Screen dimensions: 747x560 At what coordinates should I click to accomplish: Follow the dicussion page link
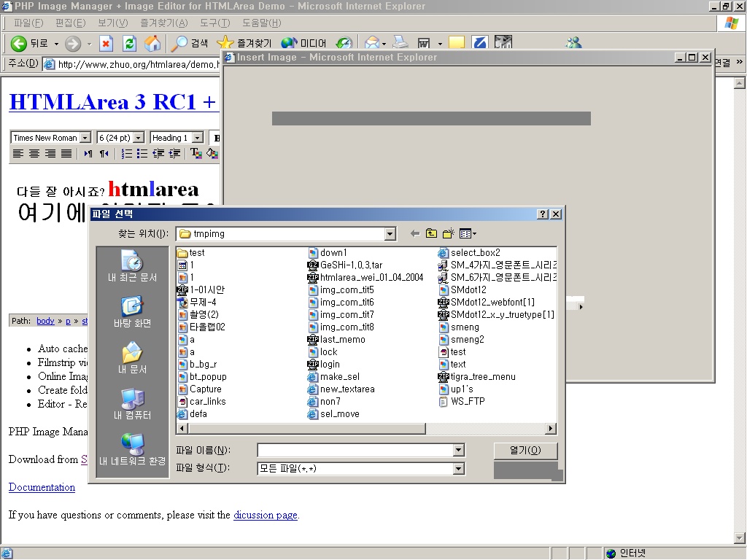coord(266,515)
